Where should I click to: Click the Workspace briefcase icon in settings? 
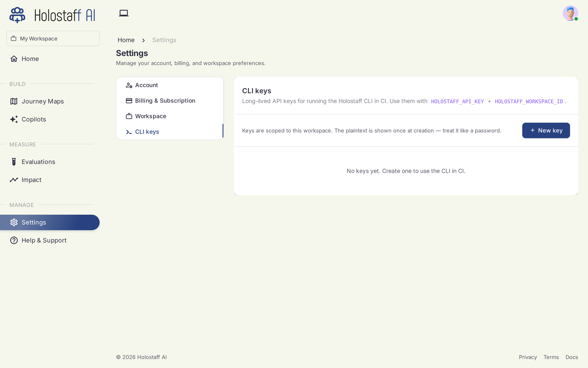click(129, 116)
